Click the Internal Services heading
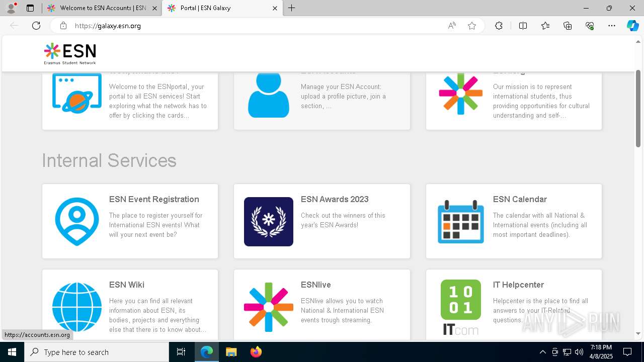Image resolution: width=644 pixels, height=362 pixels. pos(109,160)
